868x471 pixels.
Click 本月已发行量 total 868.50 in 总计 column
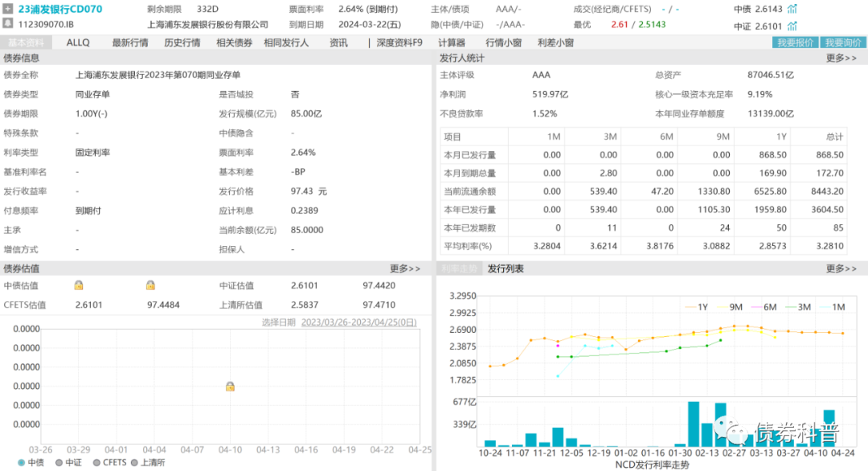coord(829,155)
